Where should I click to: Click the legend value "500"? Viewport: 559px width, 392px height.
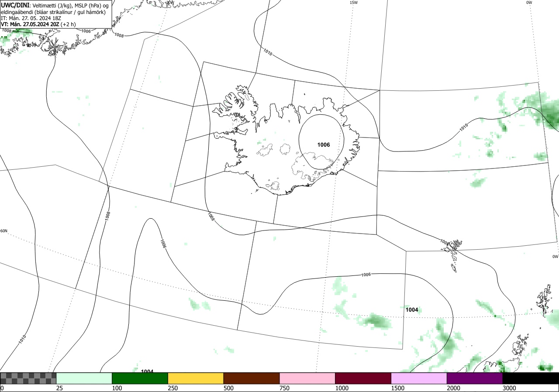[229, 388]
